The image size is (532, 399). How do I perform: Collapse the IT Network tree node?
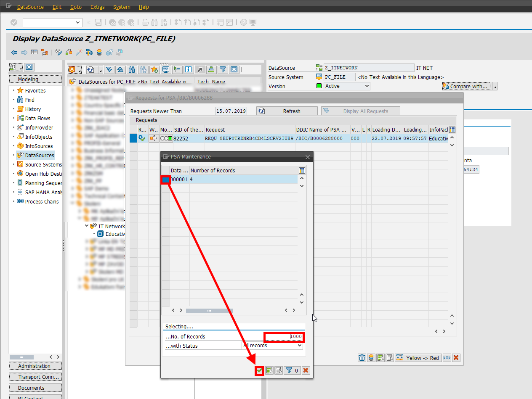[x=87, y=226]
